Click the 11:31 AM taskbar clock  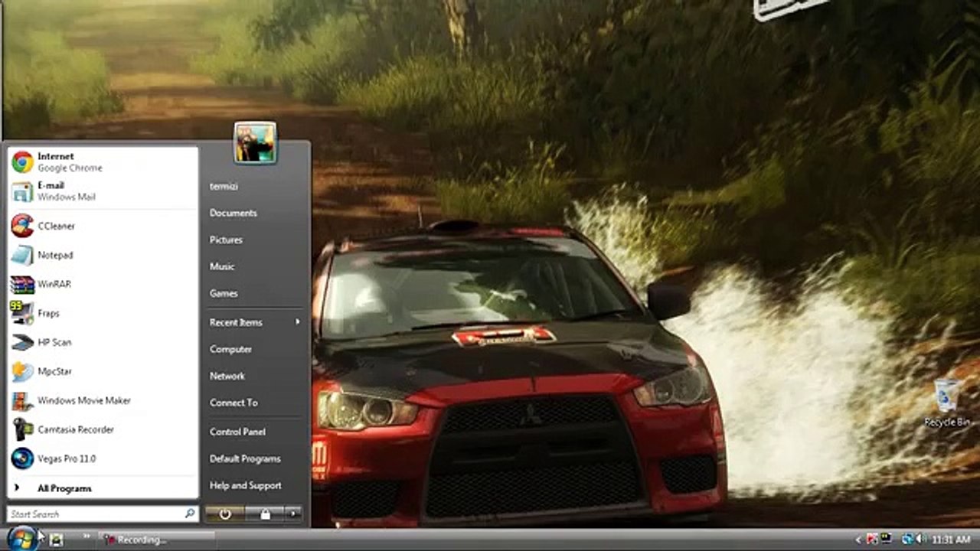point(952,540)
